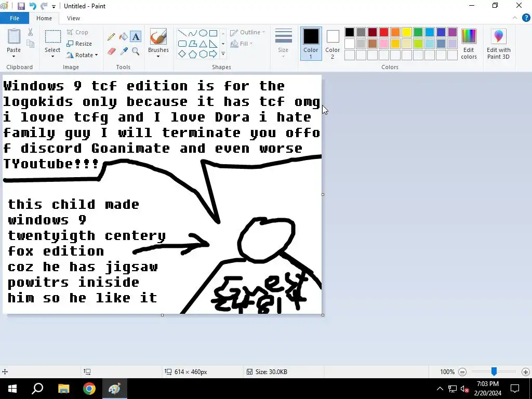
Task: Click the zoom in plus button
Action: click(x=526, y=372)
